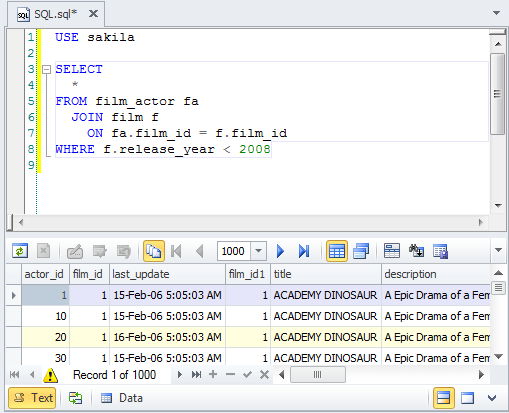Switch to the Text view
509x413 pixels.
coord(32,398)
